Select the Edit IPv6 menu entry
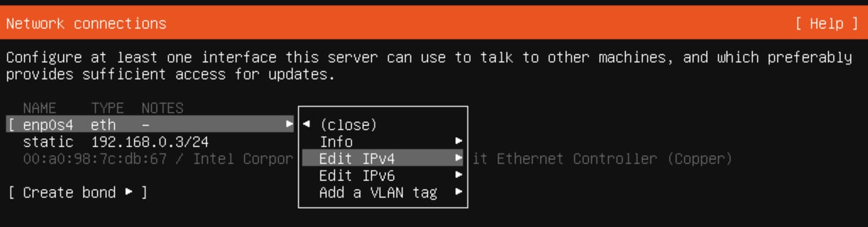The height and width of the screenshot is (227, 868). tap(382, 176)
